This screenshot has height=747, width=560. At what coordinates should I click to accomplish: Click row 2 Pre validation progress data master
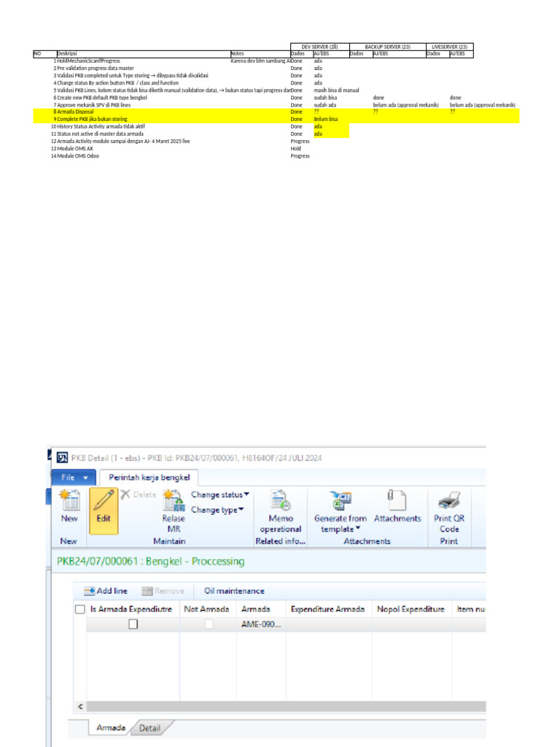(x=96, y=68)
